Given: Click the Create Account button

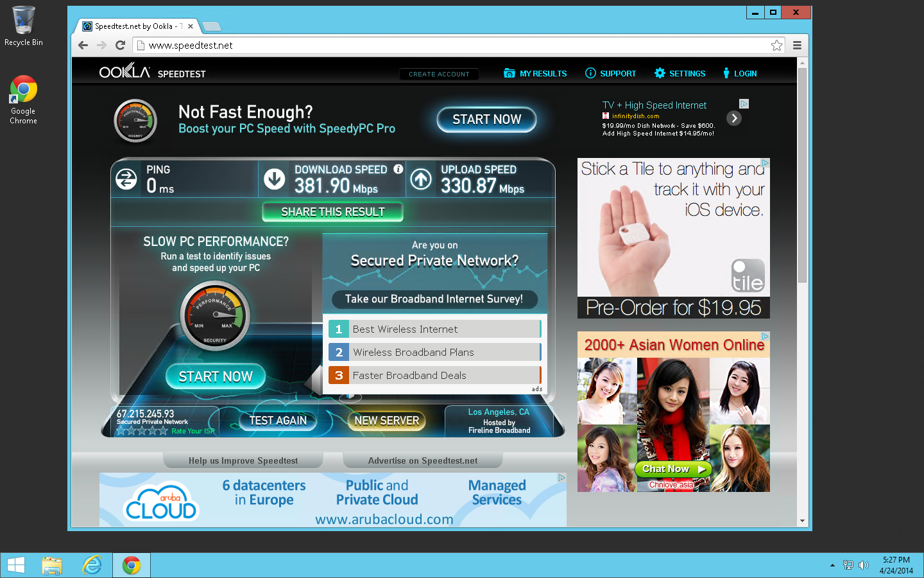Looking at the screenshot, I should click(x=439, y=74).
